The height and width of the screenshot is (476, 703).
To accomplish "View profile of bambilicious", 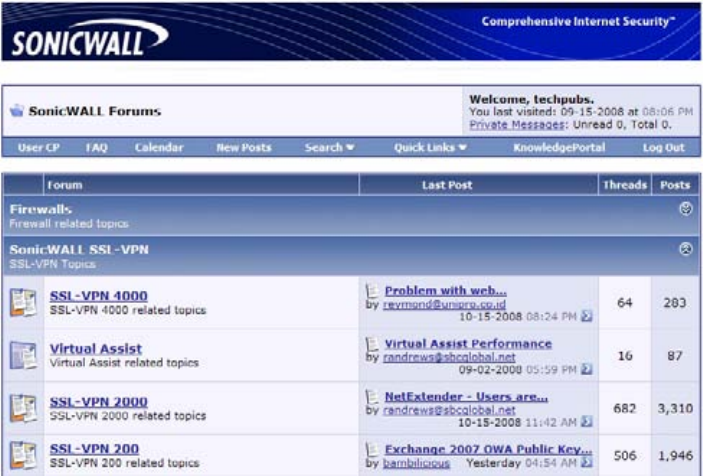I will (x=417, y=463).
